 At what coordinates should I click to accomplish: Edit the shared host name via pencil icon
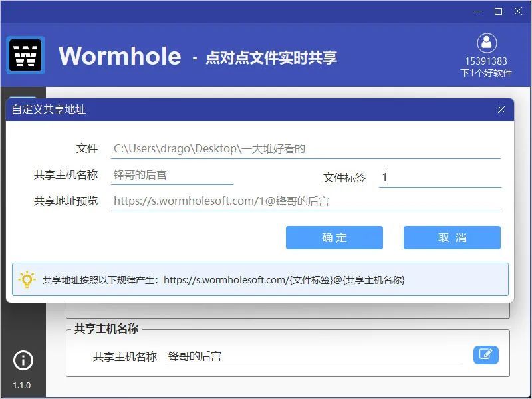[x=486, y=355]
